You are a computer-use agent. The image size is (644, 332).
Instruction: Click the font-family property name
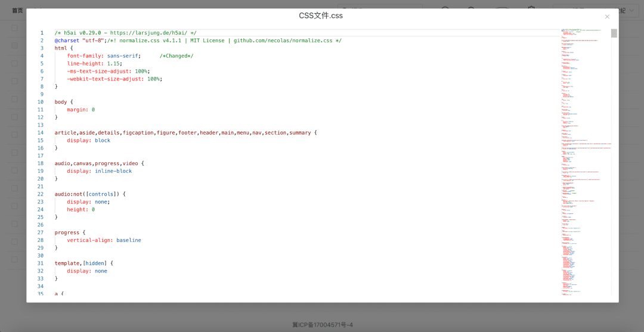85,56
